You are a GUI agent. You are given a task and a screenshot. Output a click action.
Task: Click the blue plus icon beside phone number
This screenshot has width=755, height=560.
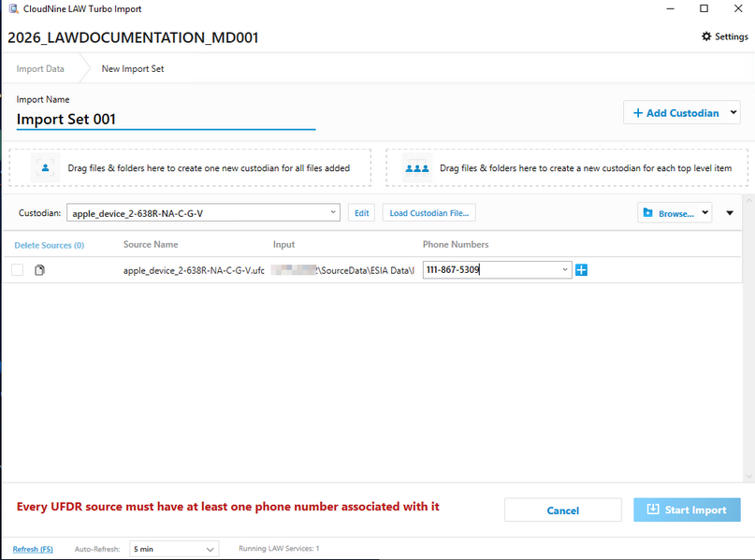[x=581, y=270]
